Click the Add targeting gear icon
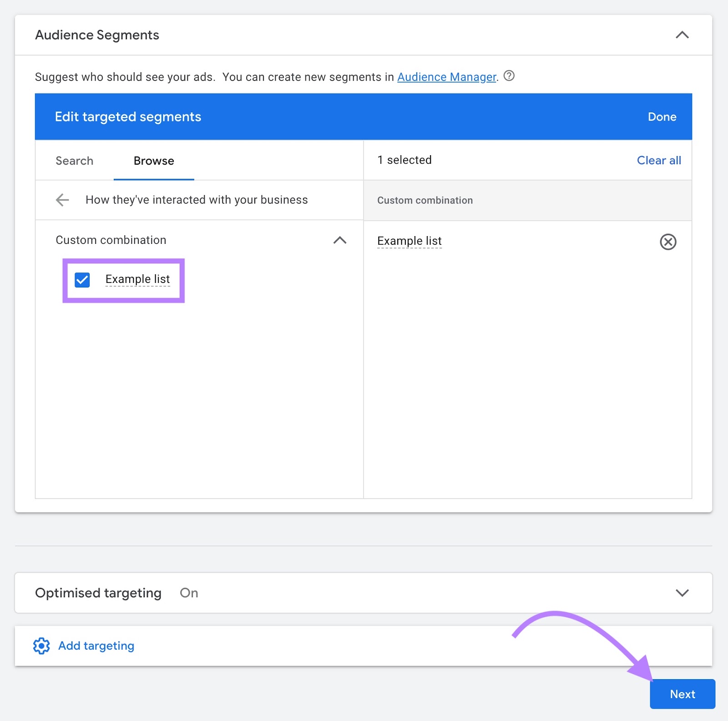This screenshot has width=728, height=721. point(41,645)
